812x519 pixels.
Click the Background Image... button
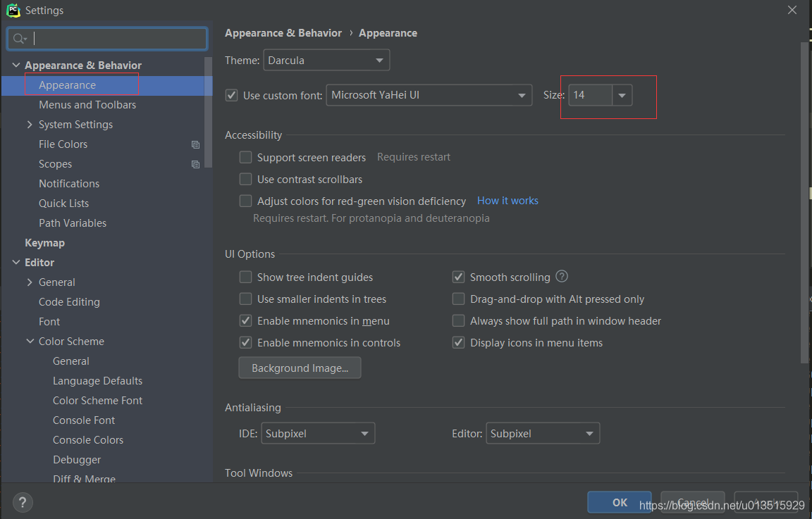(300, 368)
